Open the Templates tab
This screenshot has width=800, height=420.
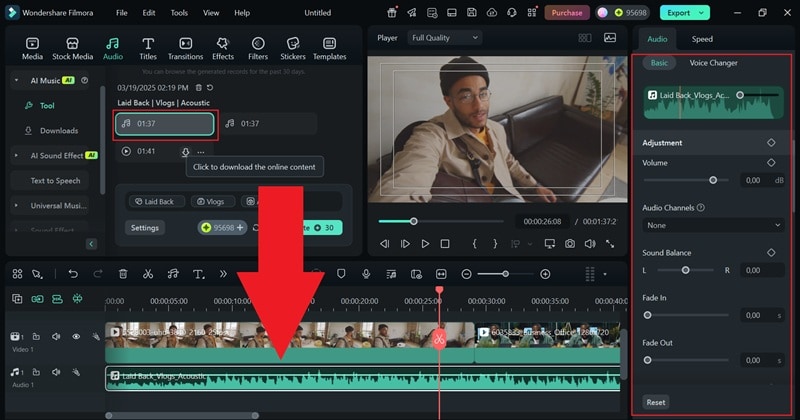pos(330,49)
